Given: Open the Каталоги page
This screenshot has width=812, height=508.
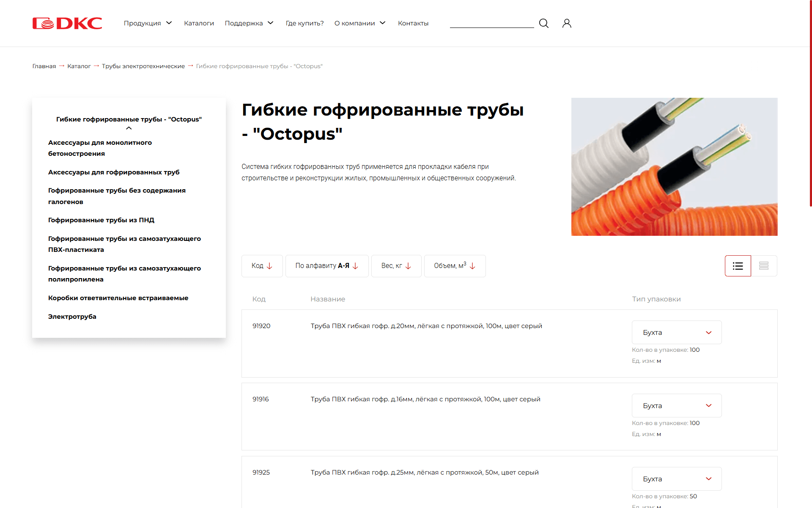Looking at the screenshot, I should click(x=199, y=23).
